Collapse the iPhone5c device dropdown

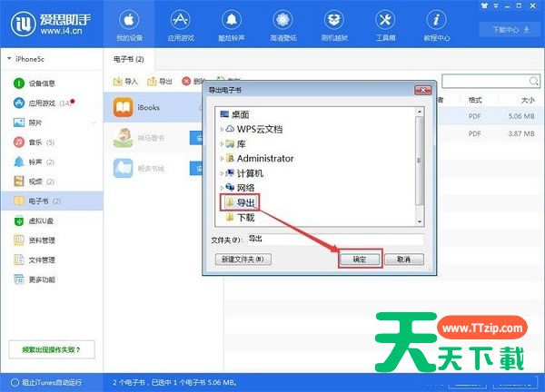(9, 59)
